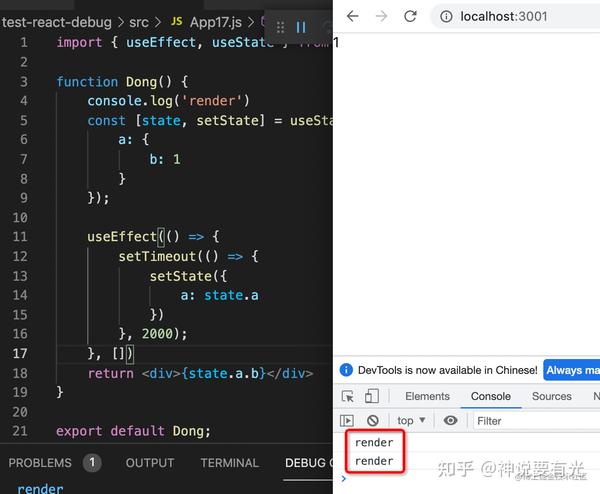Reload the localhost page
This screenshot has width=600, height=494.
click(x=410, y=16)
